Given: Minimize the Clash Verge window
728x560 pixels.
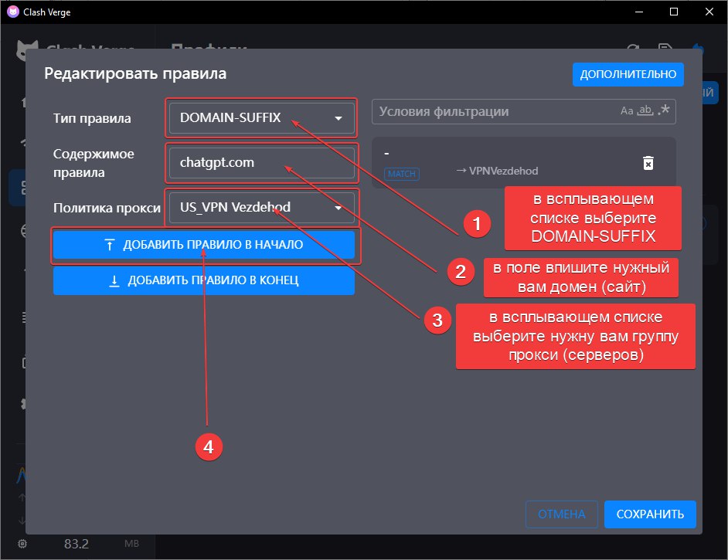Looking at the screenshot, I should (x=639, y=12).
